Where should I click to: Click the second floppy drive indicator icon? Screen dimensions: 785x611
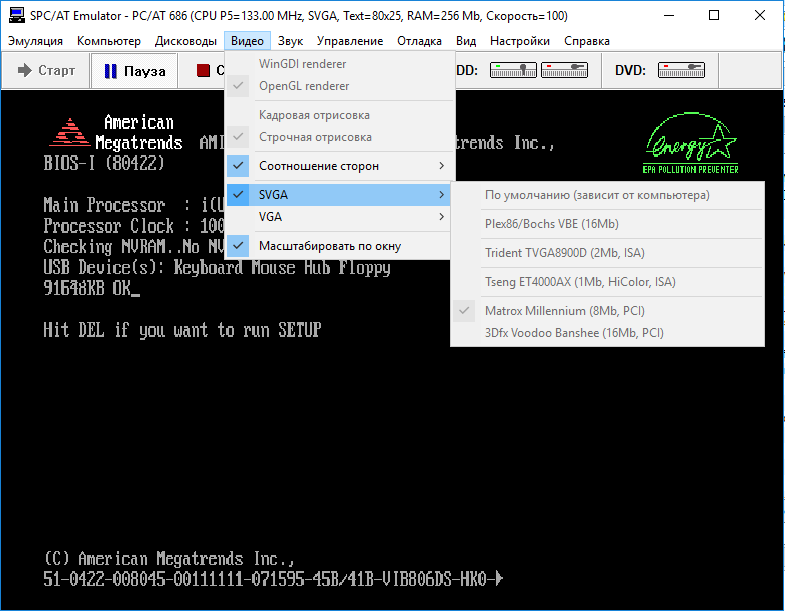[565, 70]
